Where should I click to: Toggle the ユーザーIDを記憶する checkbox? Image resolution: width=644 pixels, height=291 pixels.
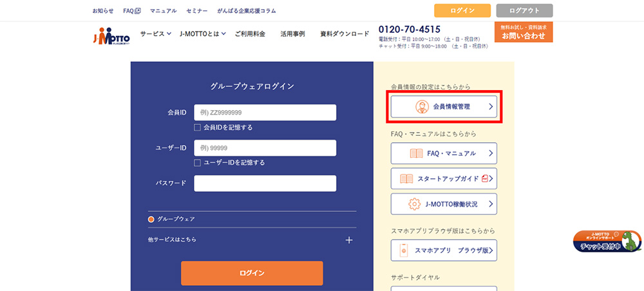(198, 163)
